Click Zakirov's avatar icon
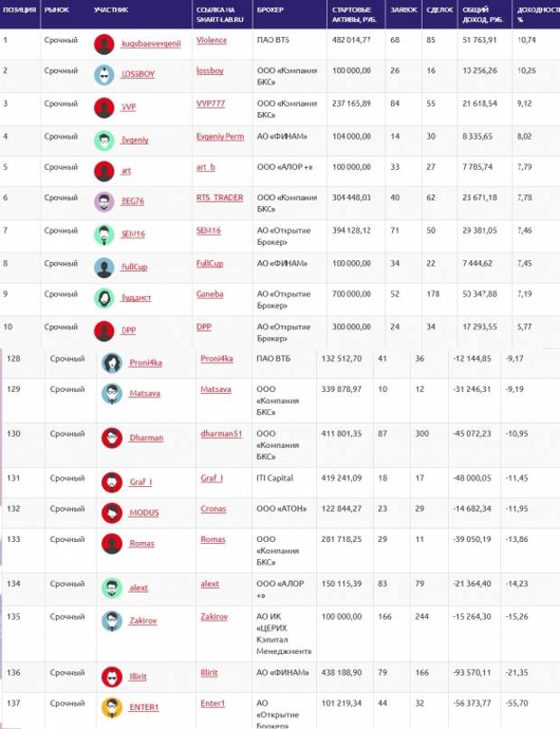Viewport: 560px width, 729px height. [x=112, y=621]
